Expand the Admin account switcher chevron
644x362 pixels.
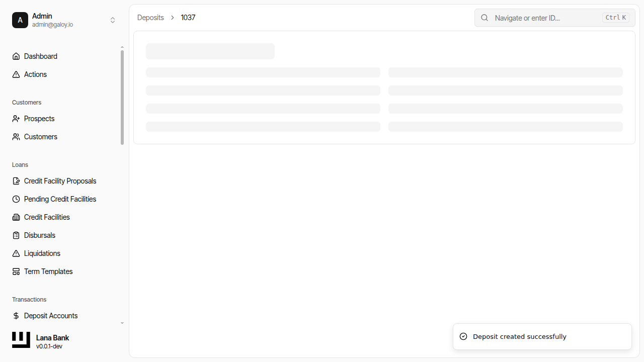[x=113, y=20]
